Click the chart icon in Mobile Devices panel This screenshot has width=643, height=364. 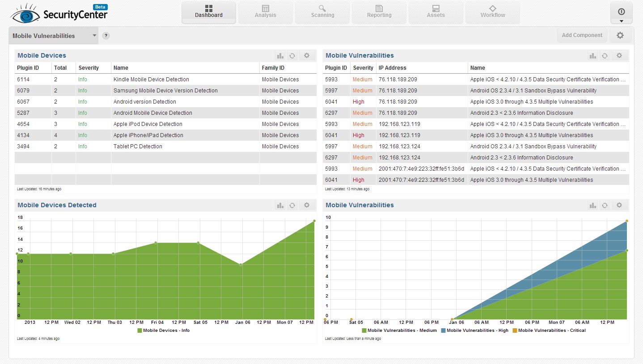click(280, 56)
